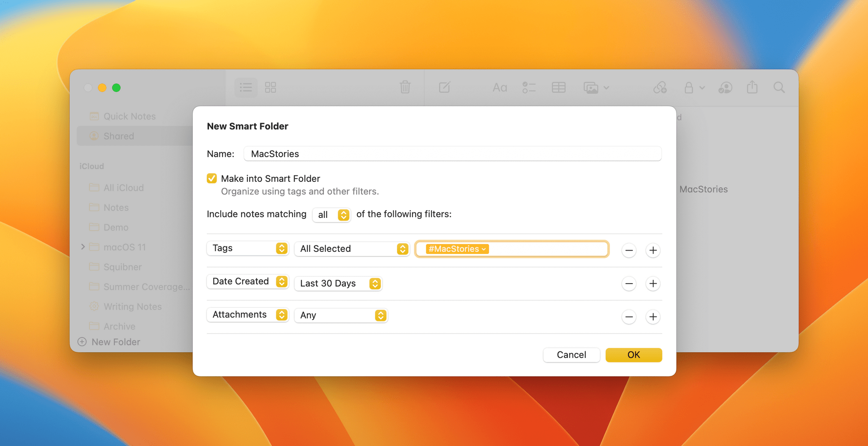Click the trash delete note icon
Viewport: 868px width, 446px height.
point(405,87)
